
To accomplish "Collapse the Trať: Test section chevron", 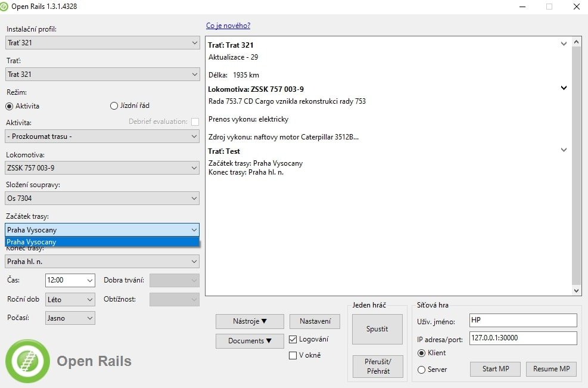I will click(x=564, y=150).
